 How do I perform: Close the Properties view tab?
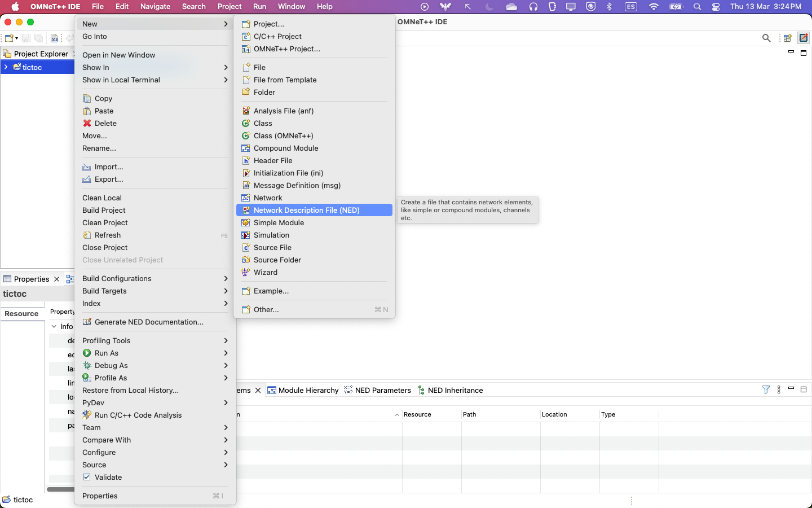(x=56, y=279)
